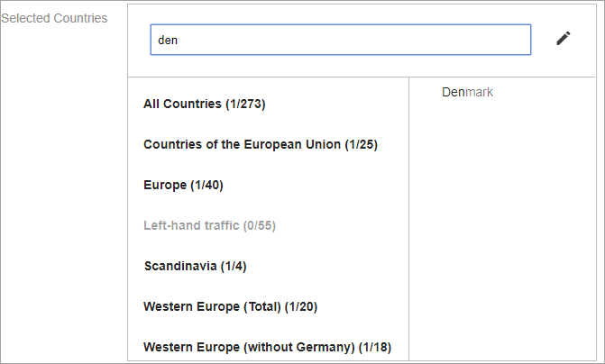Click the Selected Countries label
This screenshot has width=605, height=364.
pyautogui.click(x=54, y=18)
